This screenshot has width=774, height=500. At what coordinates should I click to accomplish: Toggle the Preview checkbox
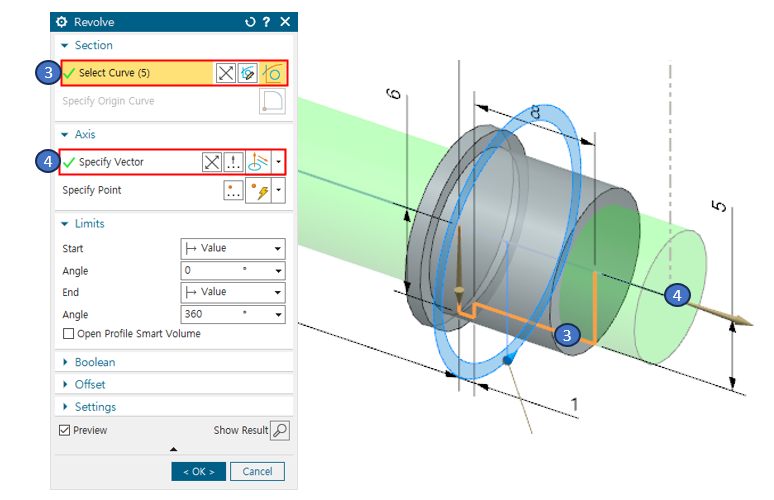point(65,430)
